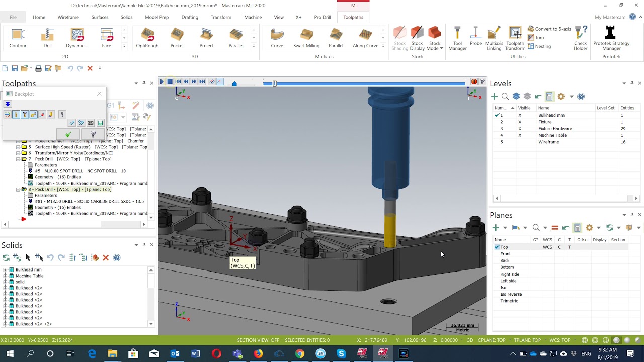Select the Pocket 3D toolpath
The width and height of the screenshot is (644, 362).
coord(177,38)
